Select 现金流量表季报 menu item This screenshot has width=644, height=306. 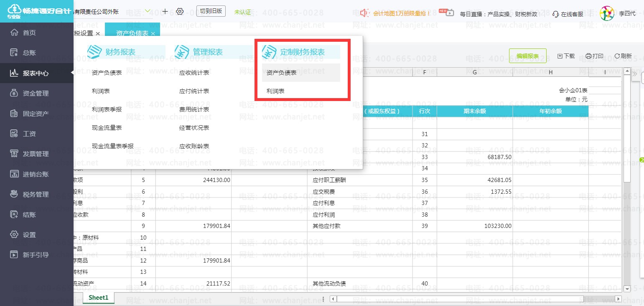point(113,146)
